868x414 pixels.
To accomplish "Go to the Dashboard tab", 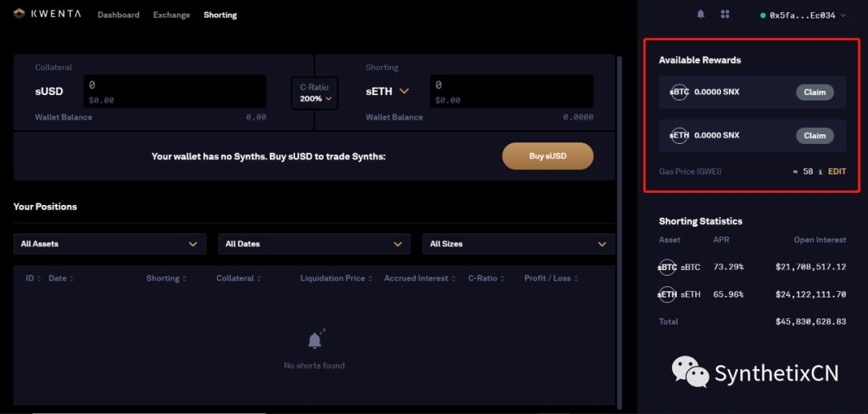I will [118, 15].
